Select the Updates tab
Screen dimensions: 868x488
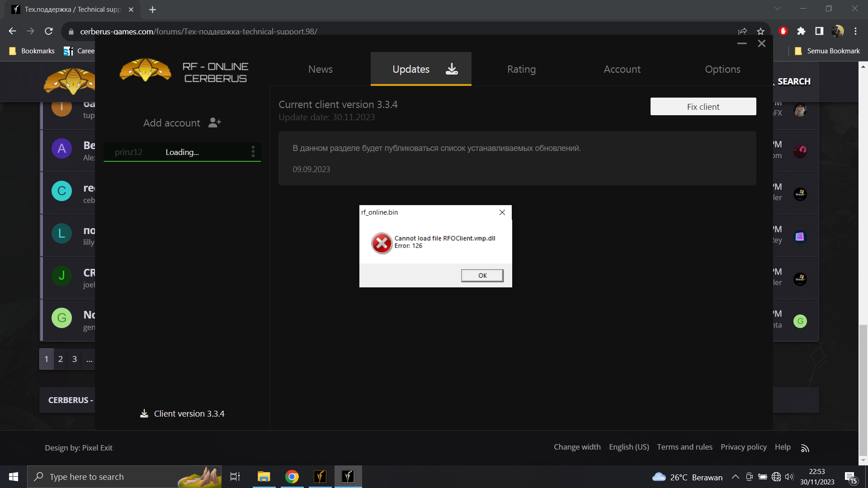421,69
